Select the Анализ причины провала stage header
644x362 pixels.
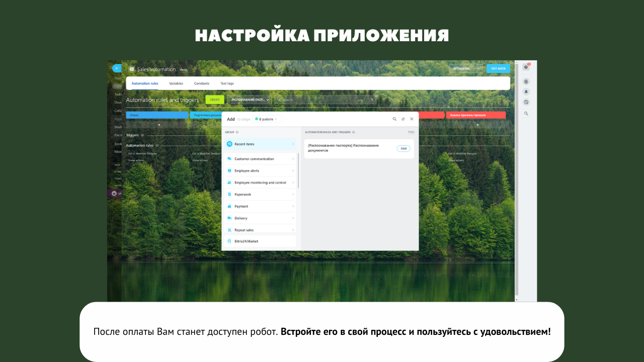(x=475, y=115)
